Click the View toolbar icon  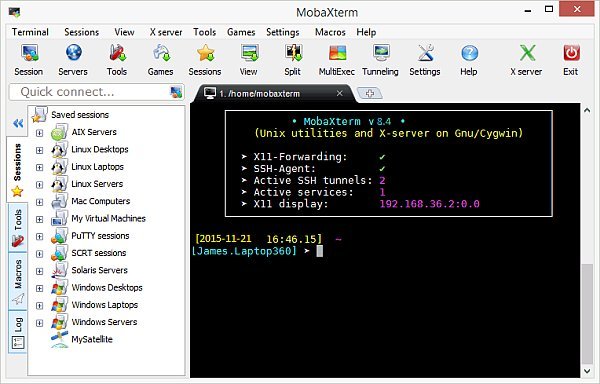[x=249, y=53]
